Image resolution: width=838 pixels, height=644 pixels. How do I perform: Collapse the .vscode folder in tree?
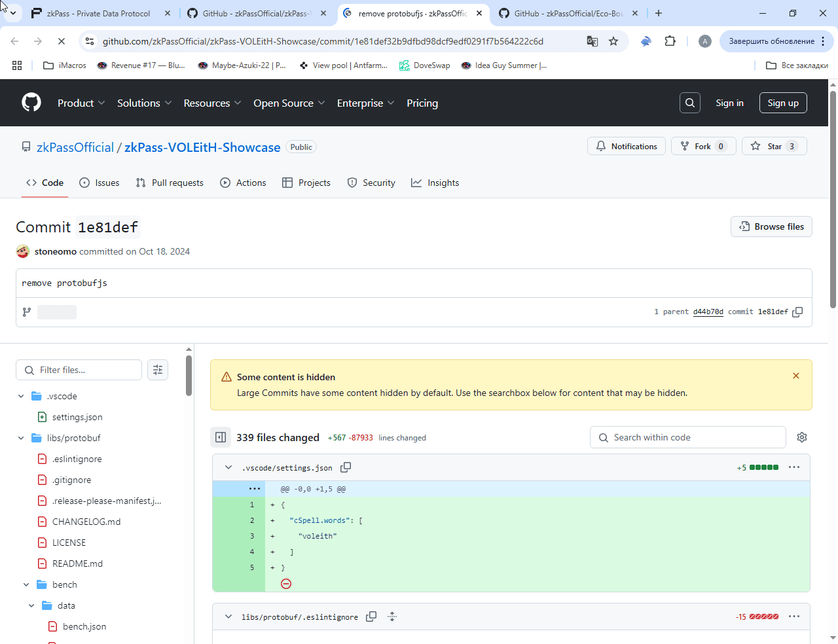tap(21, 396)
